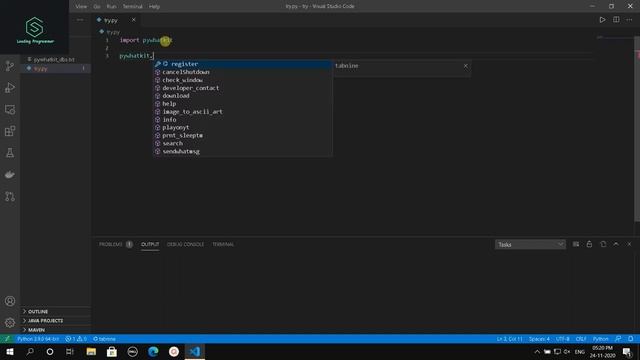The height and width of the screenshot is (360, 640).
Task: Open the Go menu
Action: pos(97,6)
